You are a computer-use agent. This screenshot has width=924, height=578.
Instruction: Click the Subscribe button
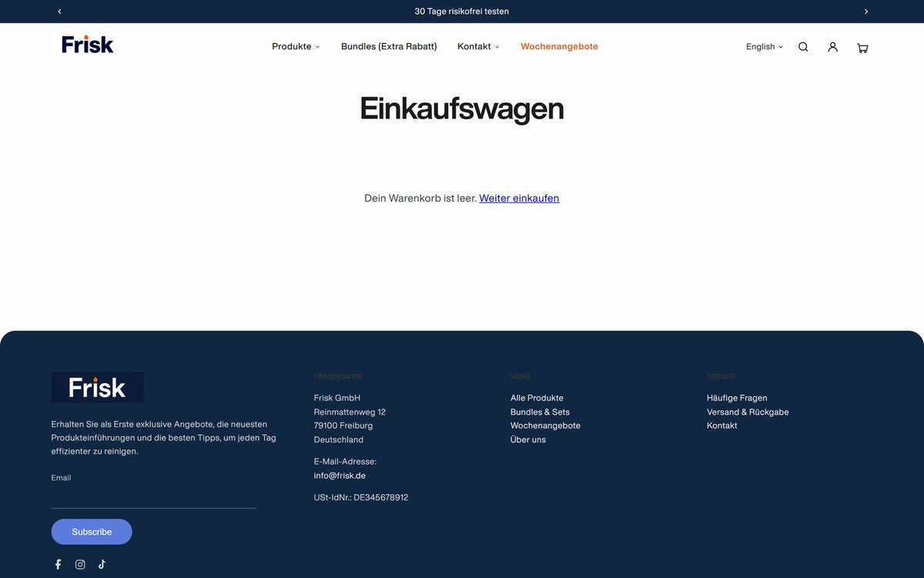tap(92, 532)
